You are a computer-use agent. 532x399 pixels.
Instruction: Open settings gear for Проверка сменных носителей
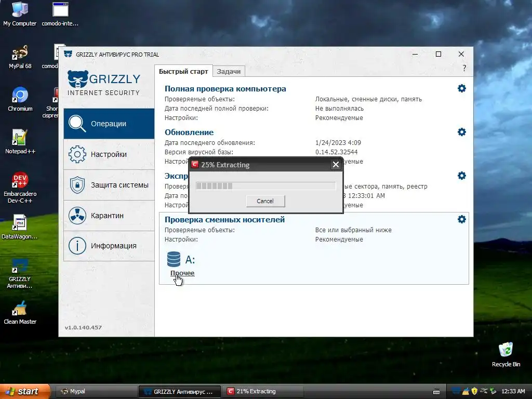462,219
